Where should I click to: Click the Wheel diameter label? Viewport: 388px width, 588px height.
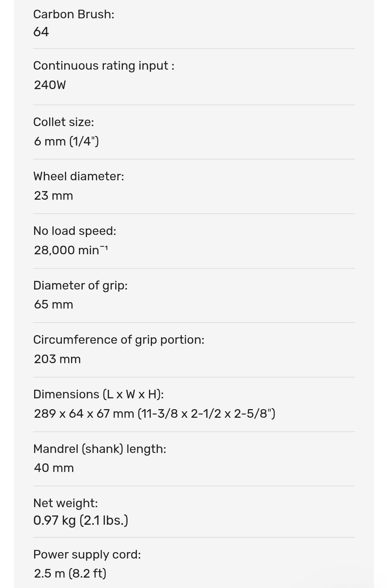coord(79,176)
